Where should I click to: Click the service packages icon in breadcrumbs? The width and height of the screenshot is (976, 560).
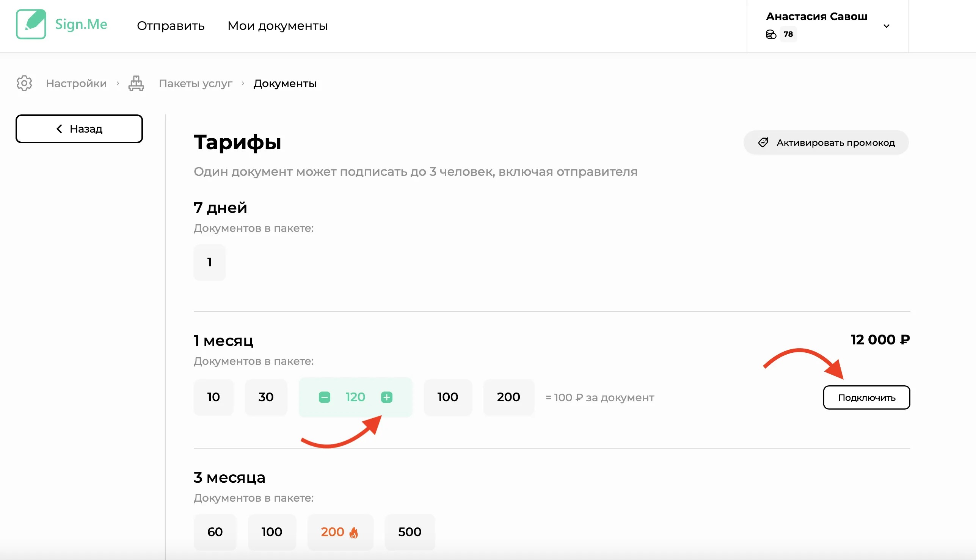click(136, 83)
